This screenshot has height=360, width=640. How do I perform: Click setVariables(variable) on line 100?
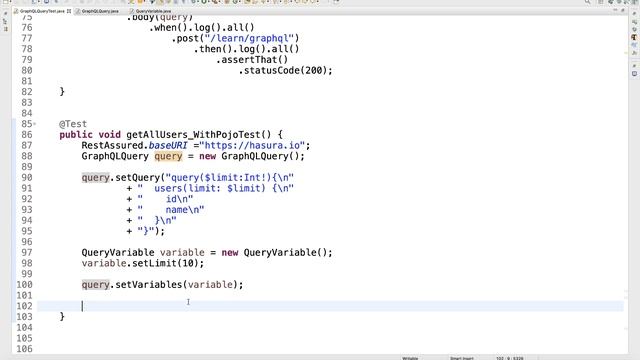tap(176, 284)
